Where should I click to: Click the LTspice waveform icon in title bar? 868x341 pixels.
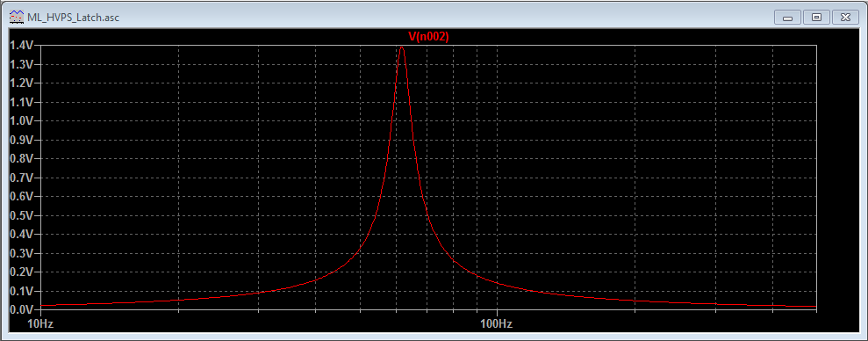(18, 18)
